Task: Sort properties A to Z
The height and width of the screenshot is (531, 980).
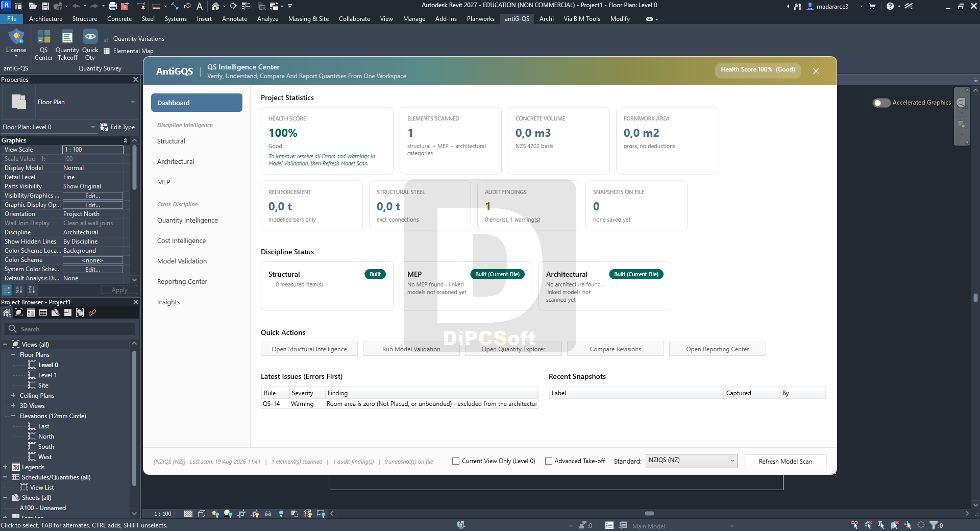Action: [x=19, y=290]
